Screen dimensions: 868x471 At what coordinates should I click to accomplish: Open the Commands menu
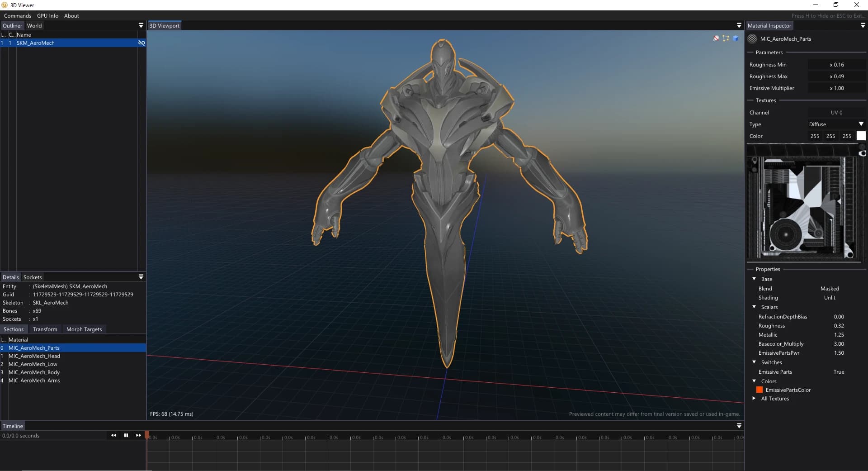coord(18,16)
